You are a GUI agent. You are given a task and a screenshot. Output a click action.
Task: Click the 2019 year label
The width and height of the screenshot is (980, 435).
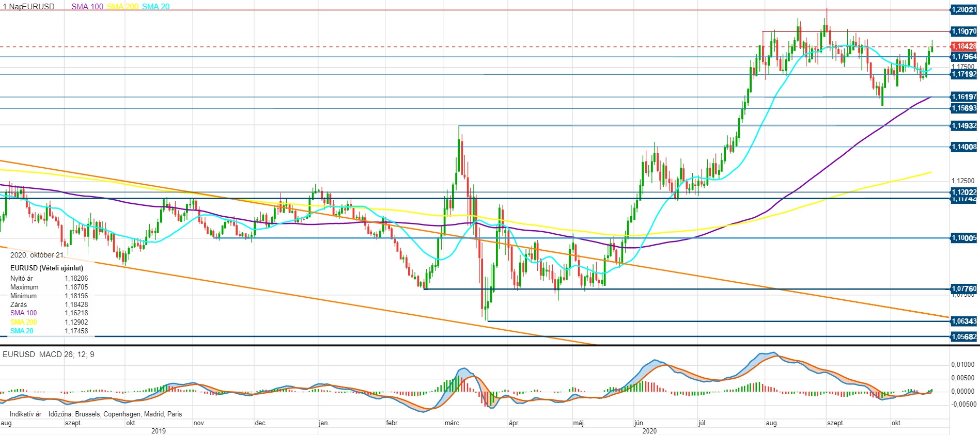[x=159, y=431]
